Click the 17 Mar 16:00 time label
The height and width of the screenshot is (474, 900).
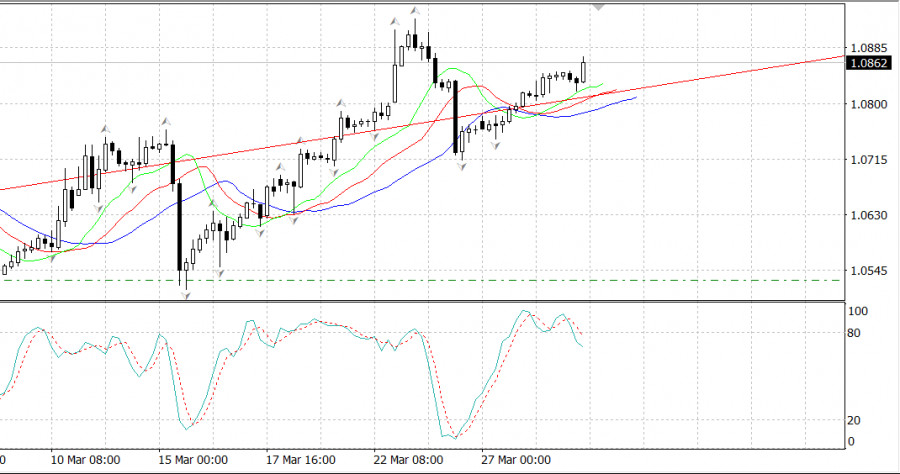point(301,460)
